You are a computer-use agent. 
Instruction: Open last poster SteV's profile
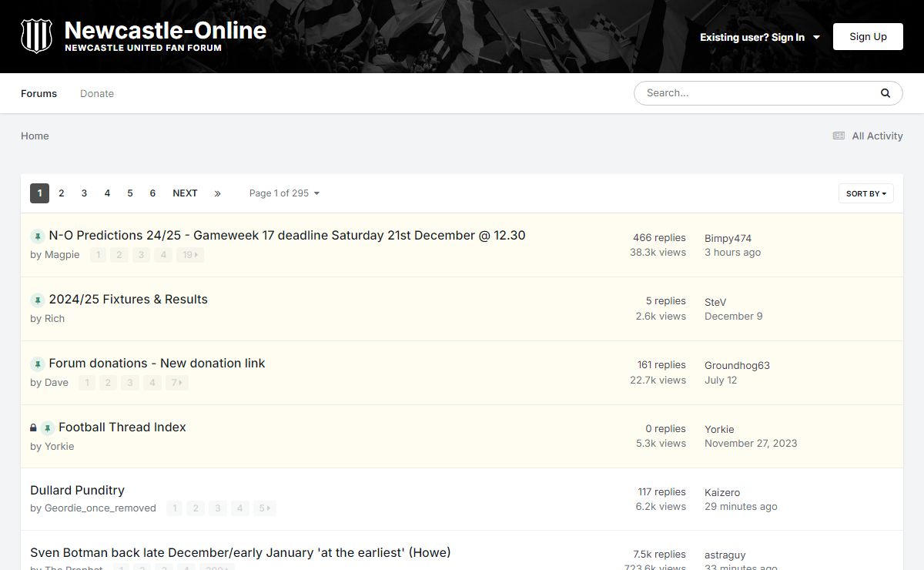[715, 303]
